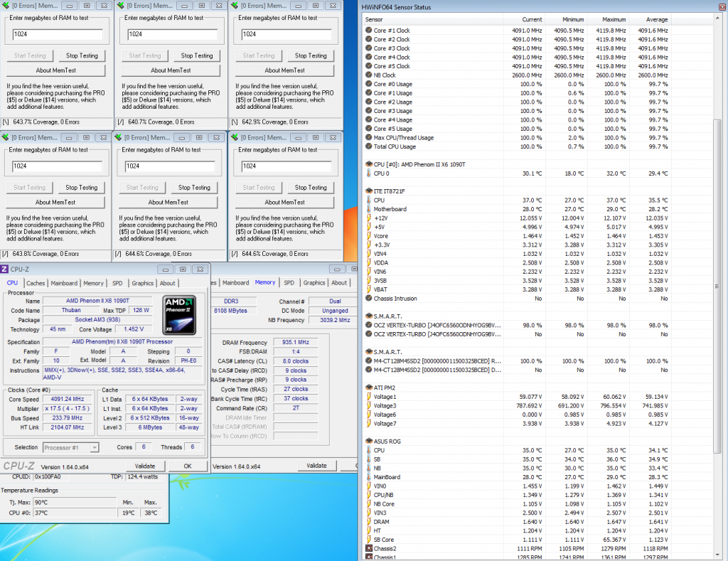
Task: Switch to the Caches tab in CPU-Z
Action: tap(36, 283)
